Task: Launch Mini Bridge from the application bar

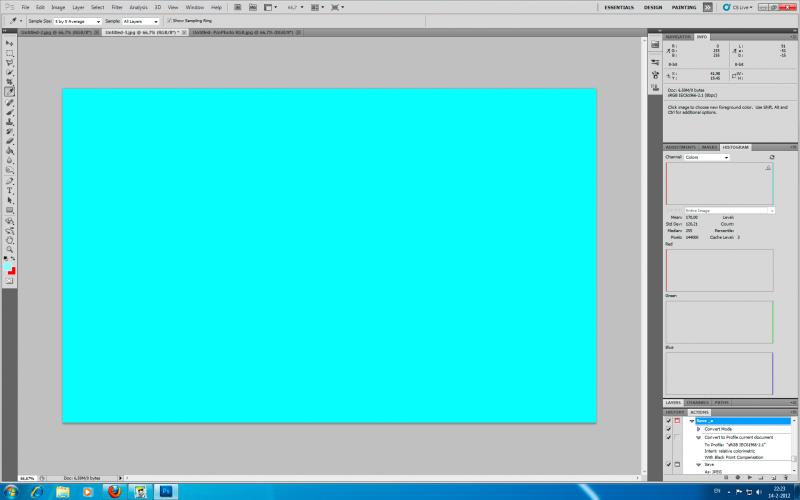Action: [253, 7]
